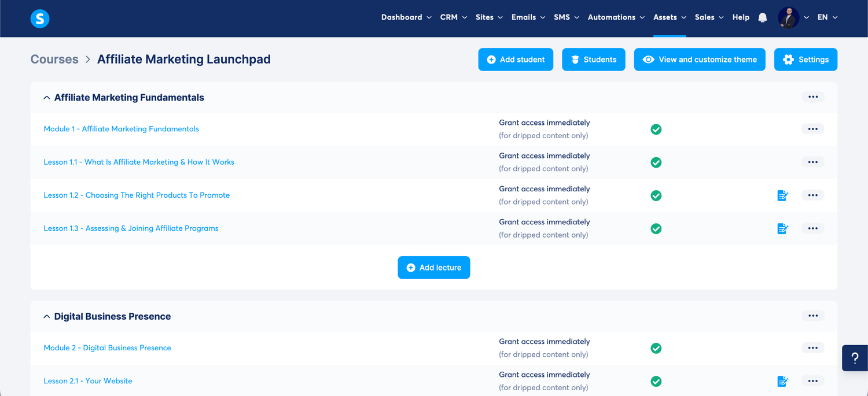Click the comments icon next to Lesson 1.3
This screenshot has width=868, height=396.
point(783,228)
